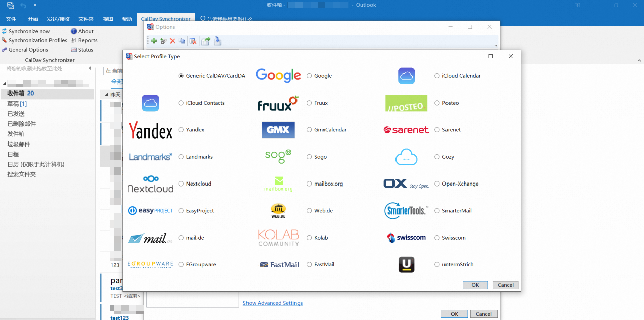This screenshot has height=320, width=644.
Task: Open Quick Access Toolbar customize dropdown
Action: coord(35,5)
